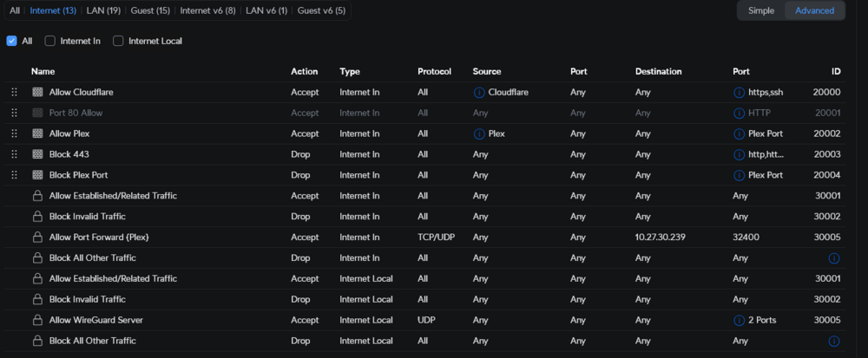
Task: Click the drag handle for Block Plex Port rule
Action: tap(15, 175)
